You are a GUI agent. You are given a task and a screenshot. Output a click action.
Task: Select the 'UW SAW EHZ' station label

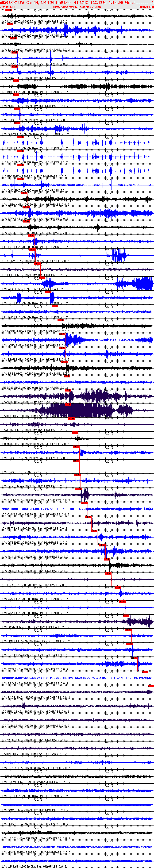11,219
